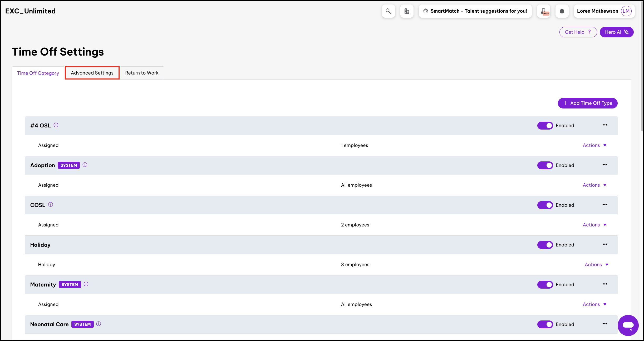Click info icon next to #4 OSL
Screen dimensions: 644x341
click(x=56, y=125)
